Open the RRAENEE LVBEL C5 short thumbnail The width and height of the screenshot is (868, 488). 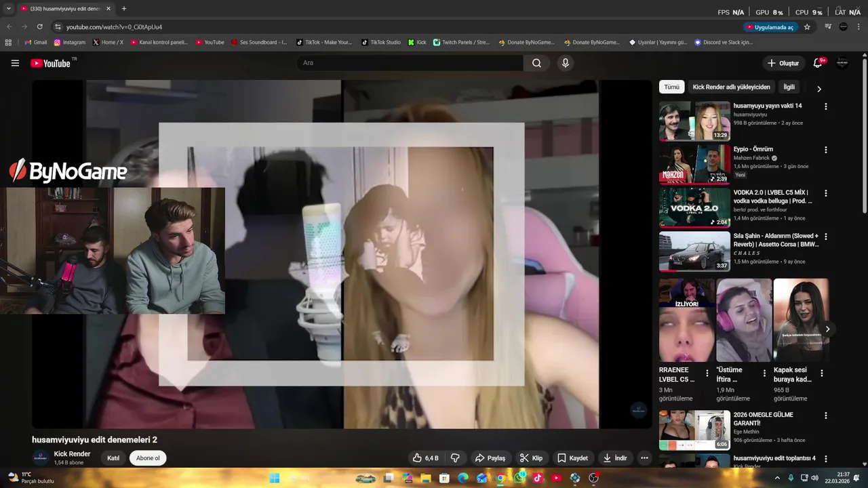(687, 320)
